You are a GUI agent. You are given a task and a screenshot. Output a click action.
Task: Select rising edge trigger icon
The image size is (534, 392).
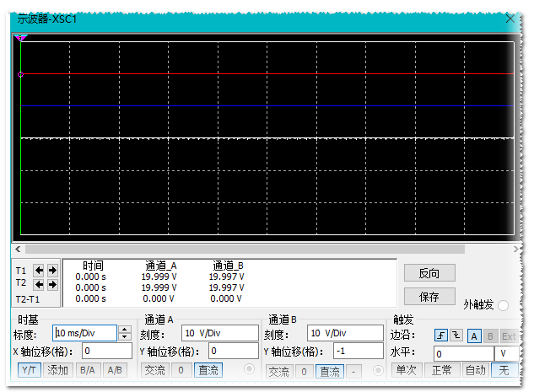(441, 336)
